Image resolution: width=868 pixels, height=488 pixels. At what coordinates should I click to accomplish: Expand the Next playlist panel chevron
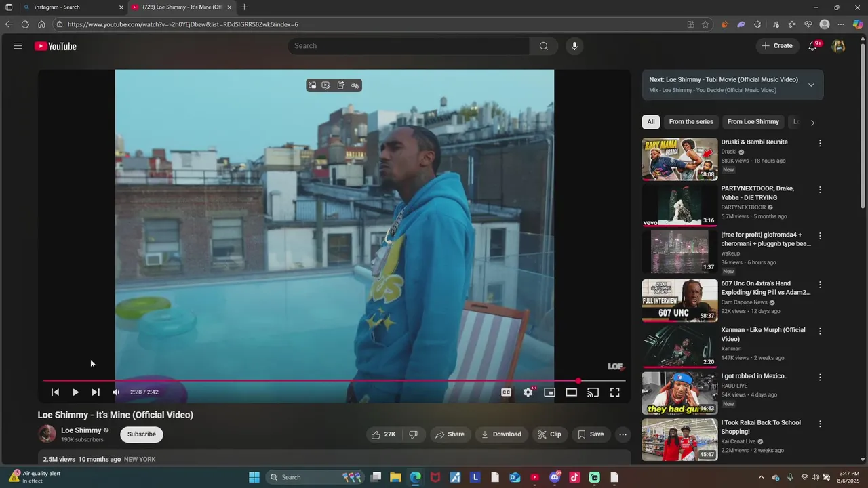click(x=811, y=85)
